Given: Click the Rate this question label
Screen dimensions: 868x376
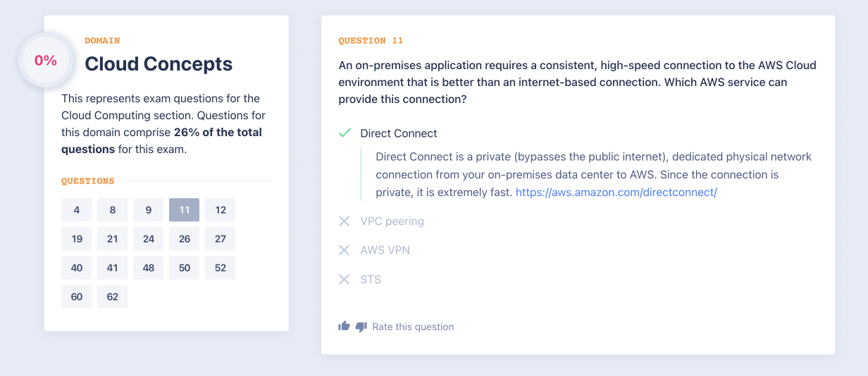Looking at the screenshot, I should tap(413, 327).
